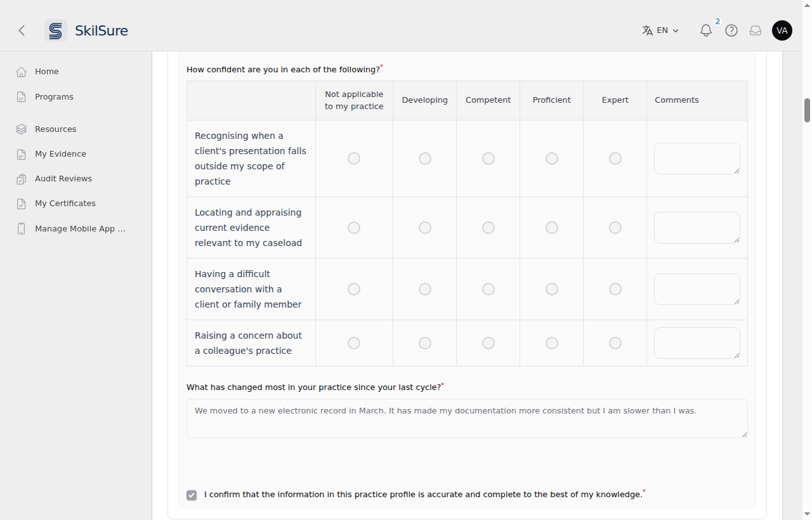
Task: Click the practice changes text area
Action: 467,419
